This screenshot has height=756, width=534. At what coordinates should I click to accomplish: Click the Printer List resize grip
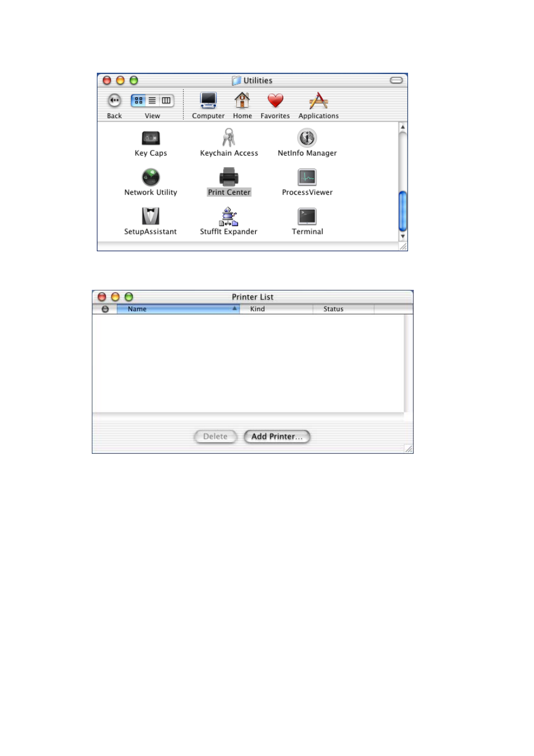point(409,449)
